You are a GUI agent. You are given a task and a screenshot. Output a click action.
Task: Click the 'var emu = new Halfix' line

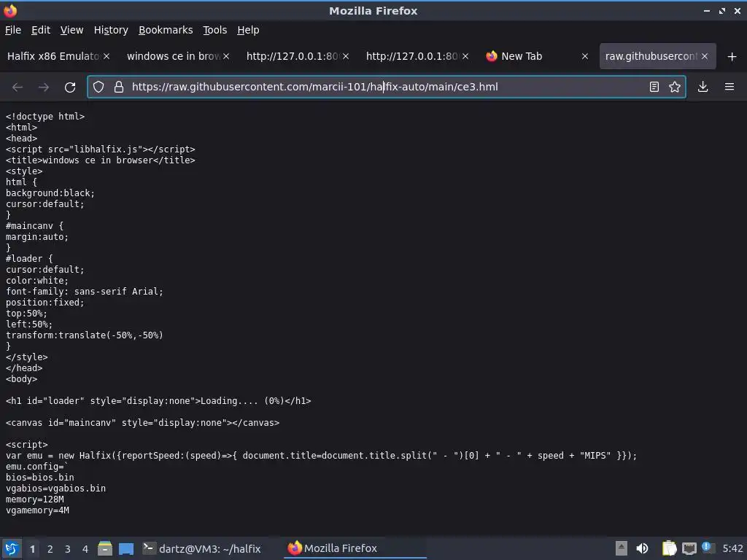(321, 456)
